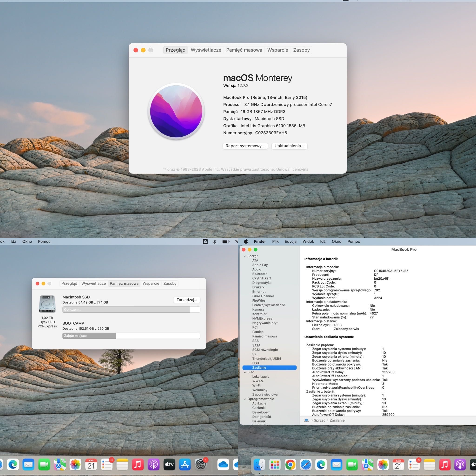Viewport: 476px width, 476px height.
Task: Switch to Przegląd tab in storage window
Action: [x=69, y=283]
